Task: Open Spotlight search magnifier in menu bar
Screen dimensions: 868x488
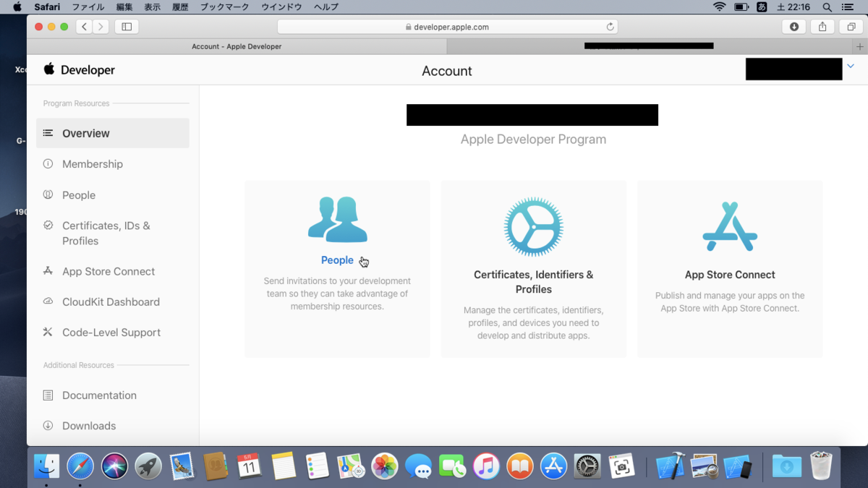Action: tap(827, 7)
